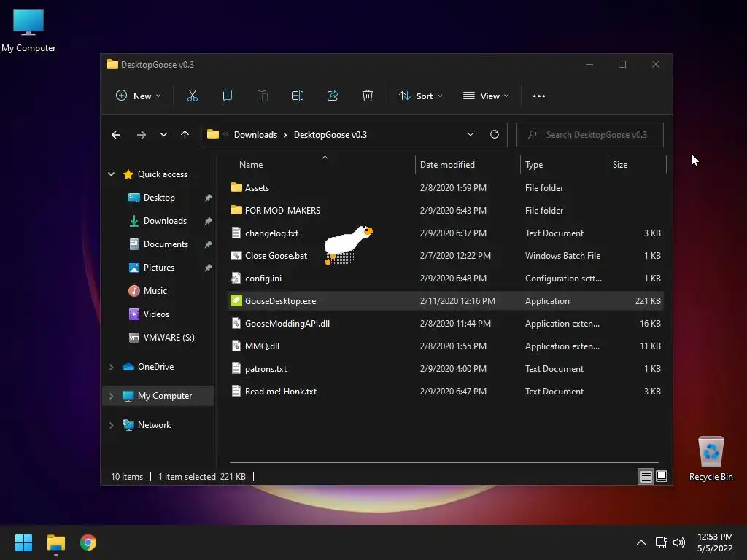Click the horizontal scrollbar in file list

(444, 462)
